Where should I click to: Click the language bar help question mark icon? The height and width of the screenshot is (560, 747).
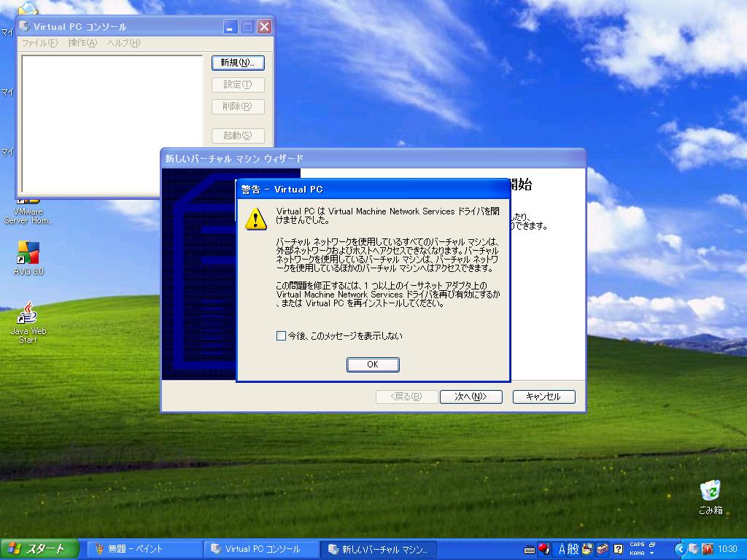click(x=618, y=550)
